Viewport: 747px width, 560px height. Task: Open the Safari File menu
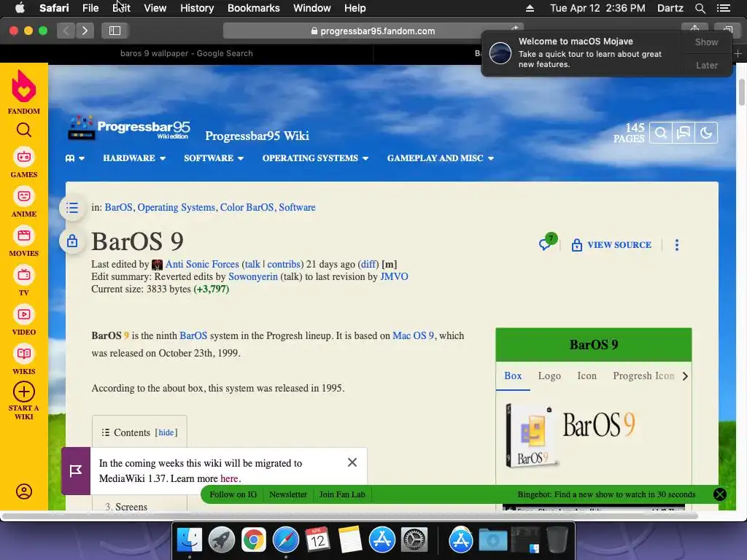(x=90, y=8)
